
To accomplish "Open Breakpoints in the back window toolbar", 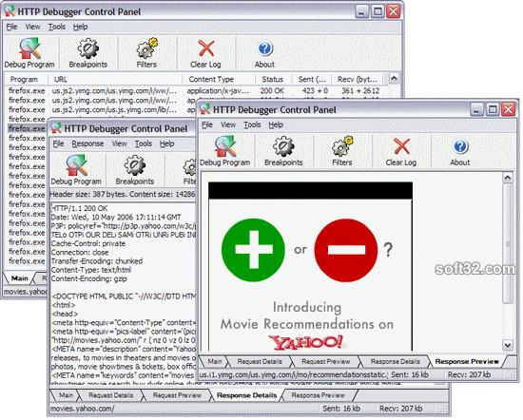I will click(88, 53).
